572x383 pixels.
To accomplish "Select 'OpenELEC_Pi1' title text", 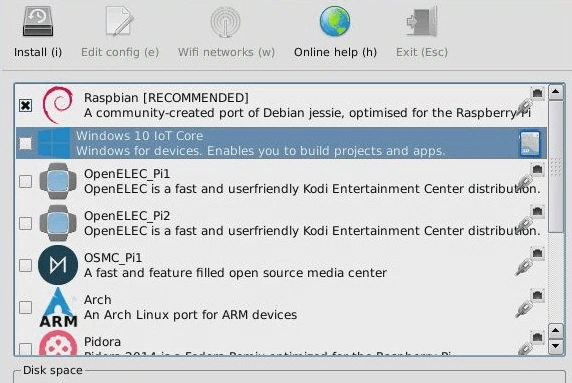I will tap(127, 174).
